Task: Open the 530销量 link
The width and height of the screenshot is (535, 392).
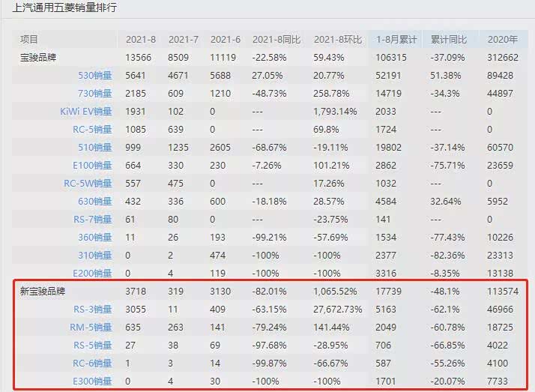Action: [x=94, y=75]
